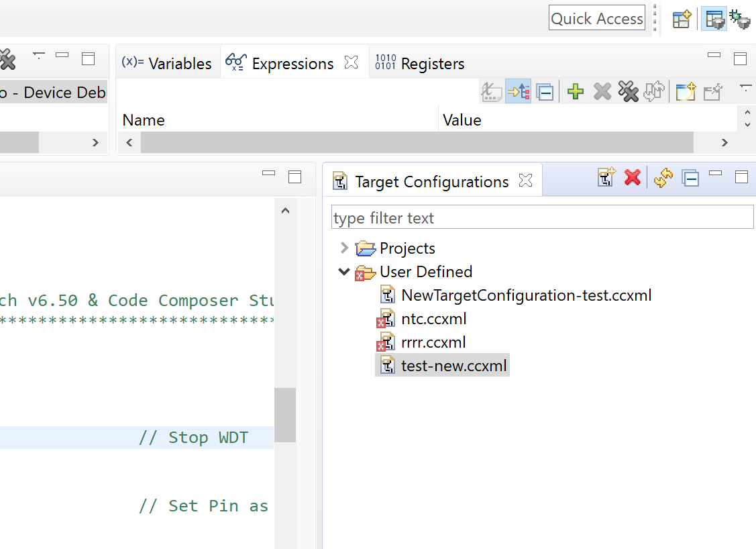Delete target configuration red X icon
The image size is (756, 549).
(632, 178)
